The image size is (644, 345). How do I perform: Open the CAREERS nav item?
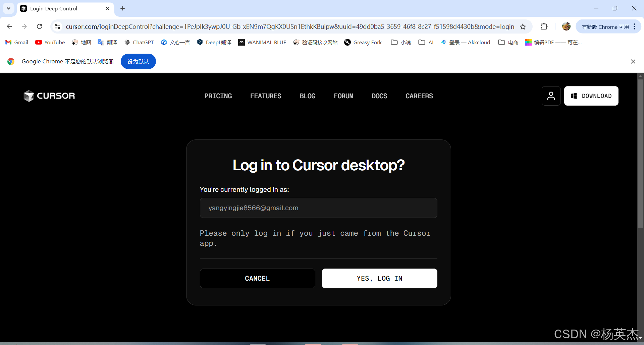coord(419,96)
